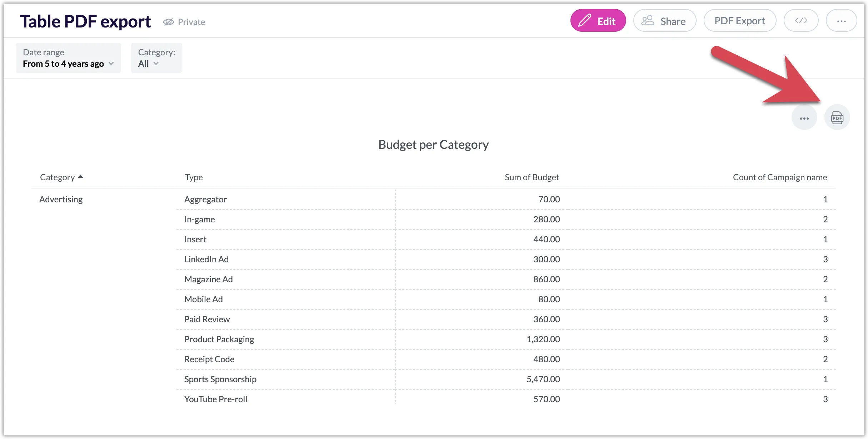
Task: Click the Sports Sponsorship row
Action: pyautogui.click(x=220, y=379)
